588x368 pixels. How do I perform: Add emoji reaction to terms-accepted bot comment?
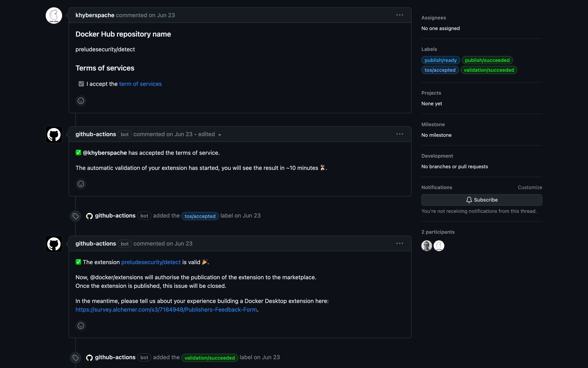(81, 184)
